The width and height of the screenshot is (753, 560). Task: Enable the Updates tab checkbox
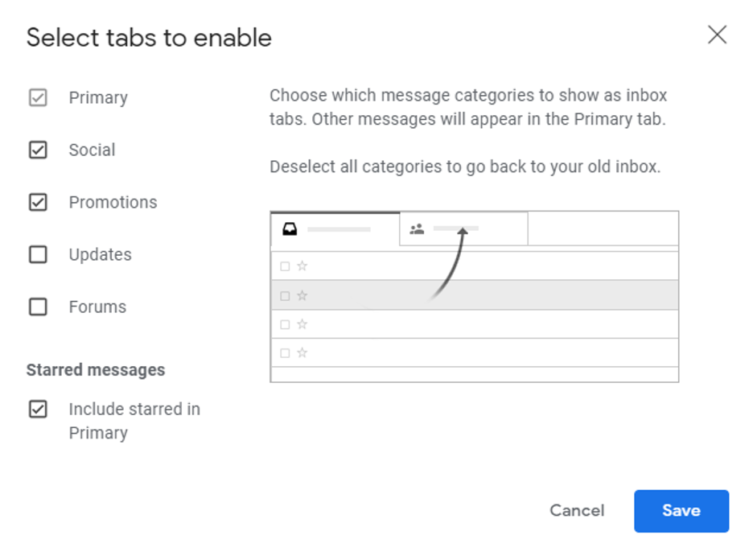[38, 254]
